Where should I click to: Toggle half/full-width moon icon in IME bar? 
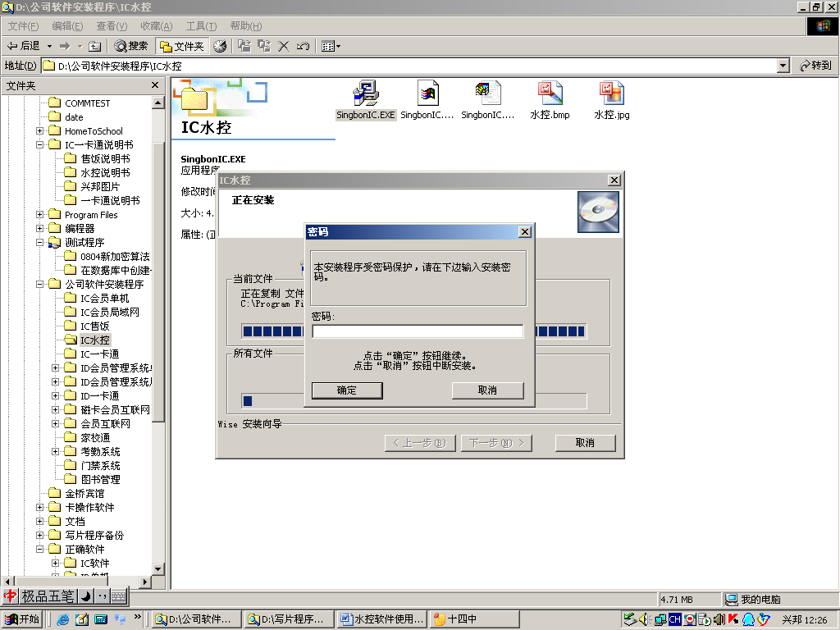pyautogui.click(x=84, y=596)
